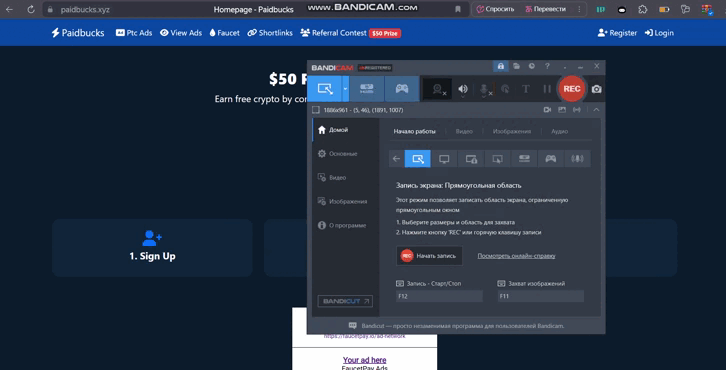Open the Посмотреть онлайн-справку link

(516, 256)
